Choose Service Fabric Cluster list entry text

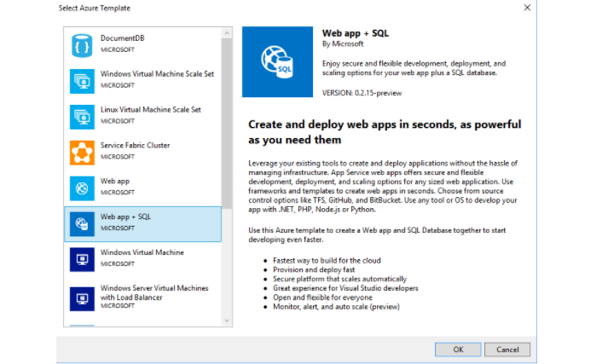135,146
